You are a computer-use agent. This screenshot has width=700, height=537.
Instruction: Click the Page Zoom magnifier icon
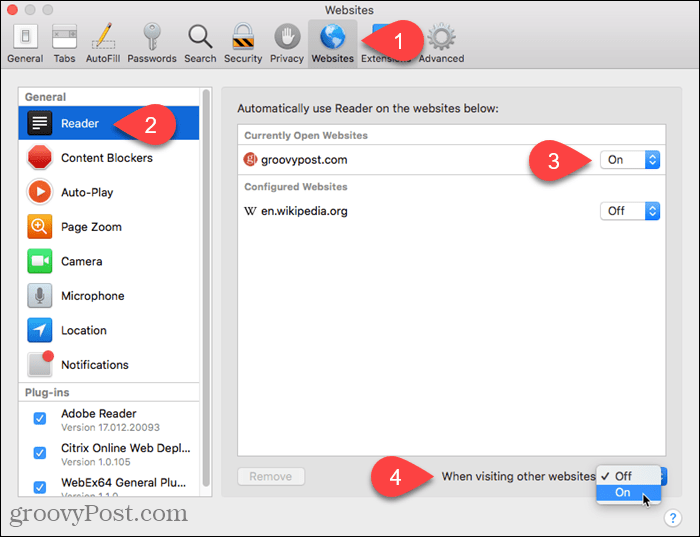(40, 227)
